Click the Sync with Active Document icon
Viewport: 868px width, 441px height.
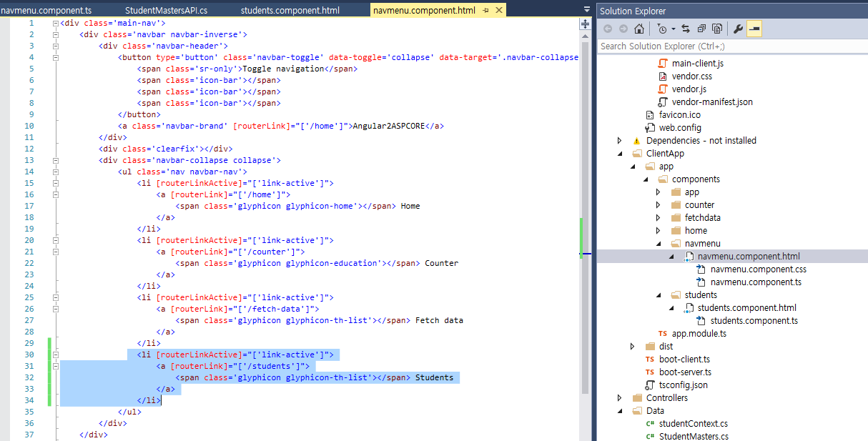[x=686, y=29]
